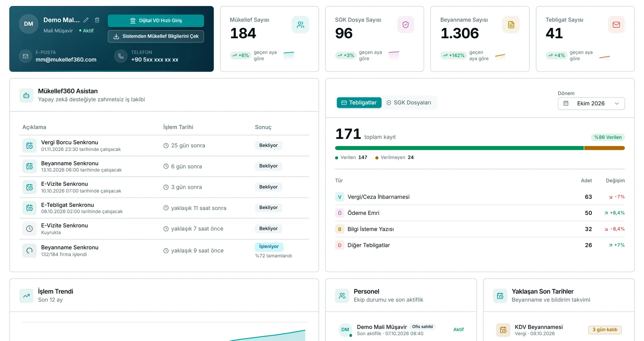Click the E-Vizite Senkronu row scheduled 10.10.2026

tap(164, 187)
